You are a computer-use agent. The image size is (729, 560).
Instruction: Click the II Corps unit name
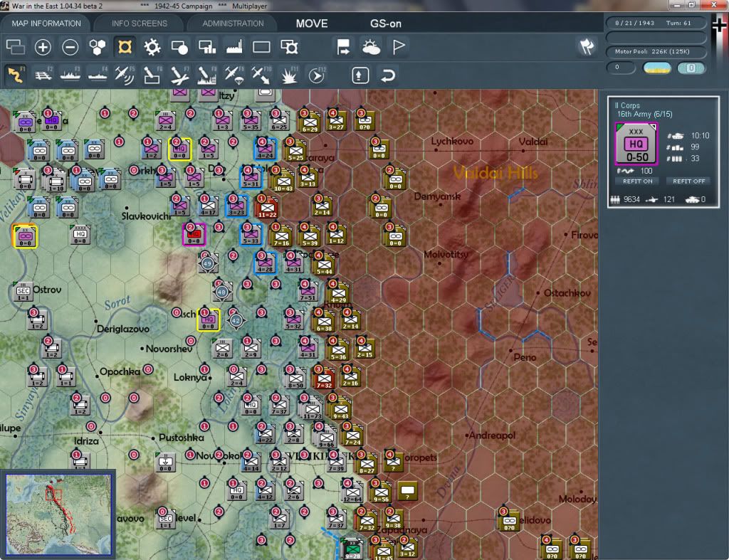point(627,105)
